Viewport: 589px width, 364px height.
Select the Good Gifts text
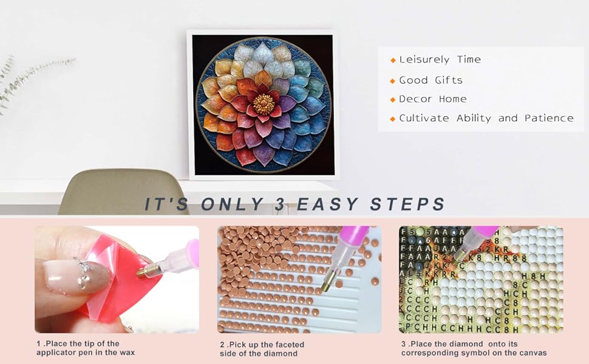coord(431,80)
